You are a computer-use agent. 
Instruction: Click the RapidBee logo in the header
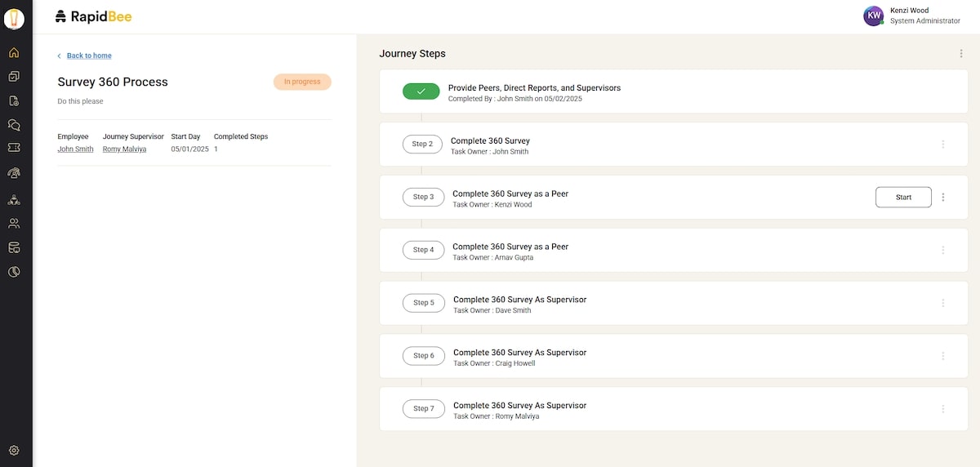pyautogui.click(x=93, y=16)
